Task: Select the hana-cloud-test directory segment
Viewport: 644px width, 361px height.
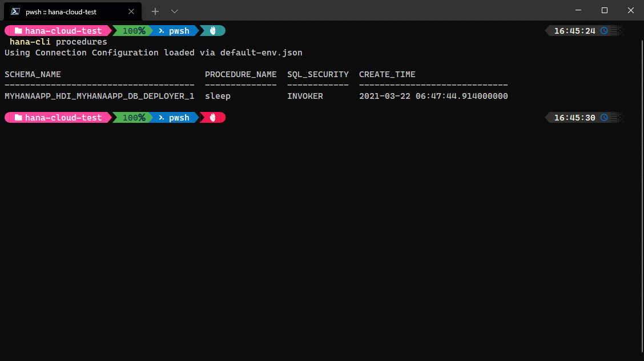Action: (57, 30)
